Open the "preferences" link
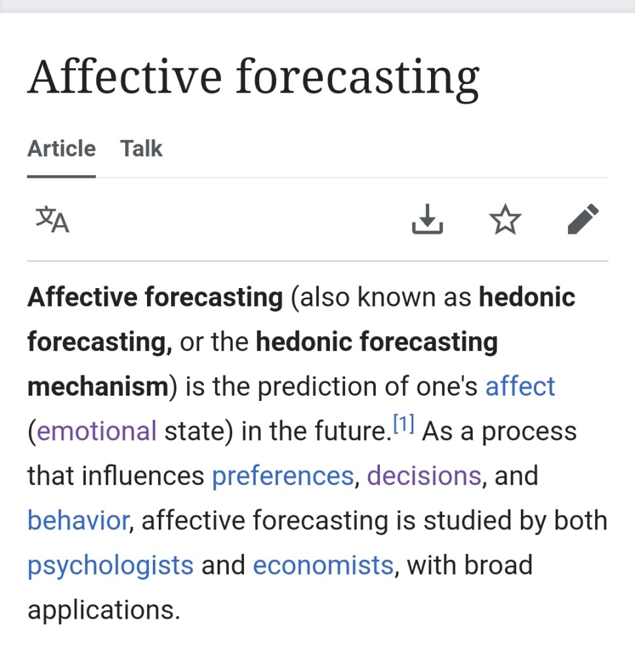This screenshot has height=672, width=635. (283, 476)
